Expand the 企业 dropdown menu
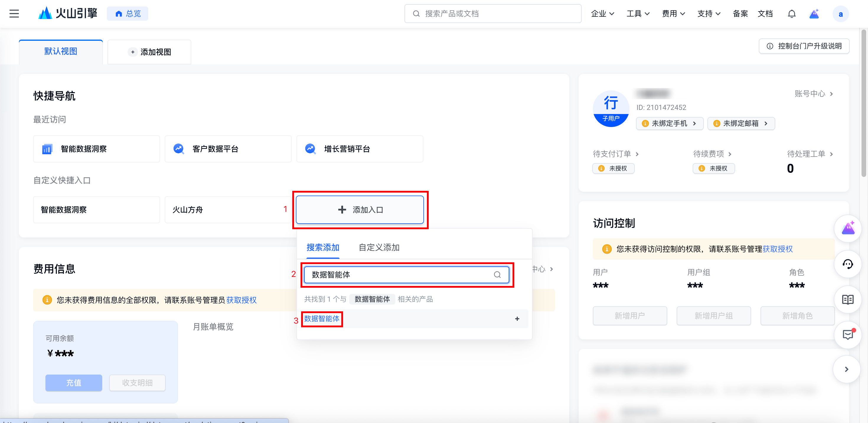868x423 pixels. [603, 14]
